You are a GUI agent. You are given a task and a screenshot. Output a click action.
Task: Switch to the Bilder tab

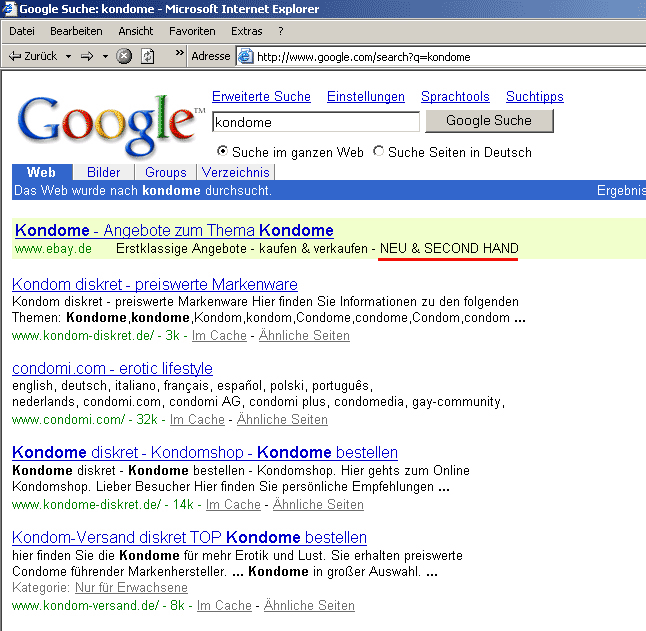click(x=104, y=172)
